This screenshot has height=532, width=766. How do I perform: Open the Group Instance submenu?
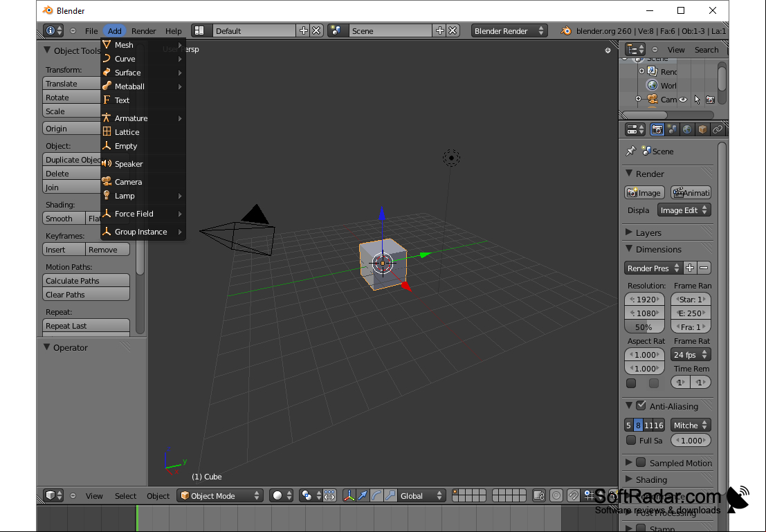coord(143,232)
